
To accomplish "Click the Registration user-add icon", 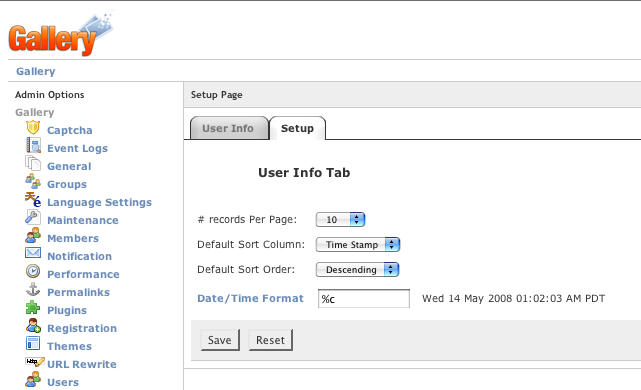I will 33,325.
